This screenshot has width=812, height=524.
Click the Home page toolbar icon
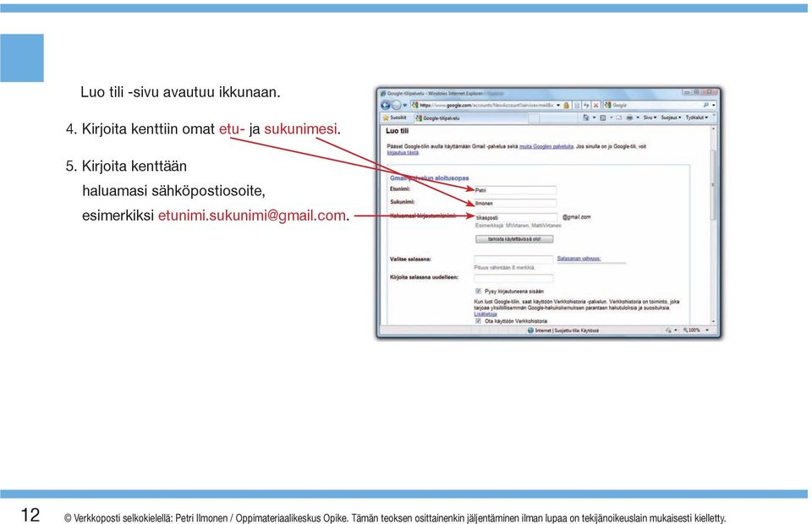(585, 118)
